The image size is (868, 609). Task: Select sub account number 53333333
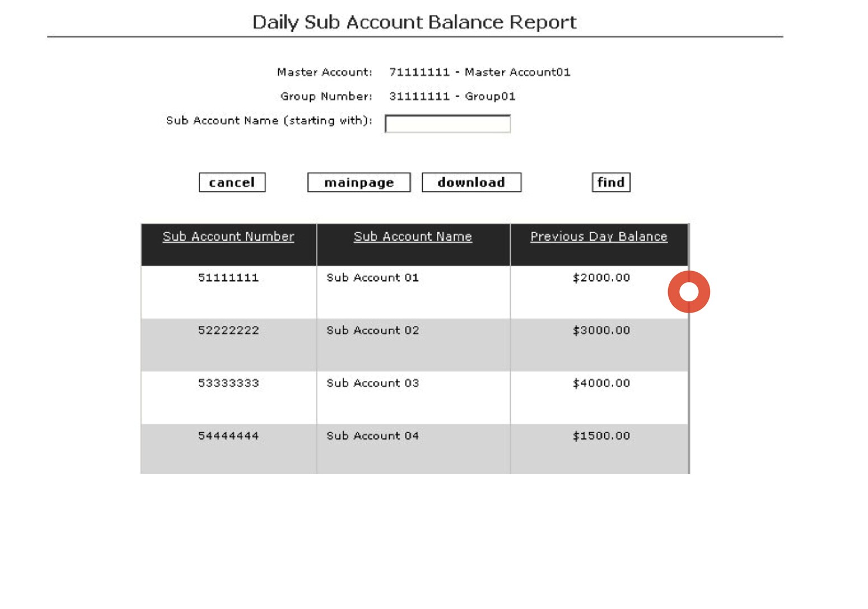point(229,383)
